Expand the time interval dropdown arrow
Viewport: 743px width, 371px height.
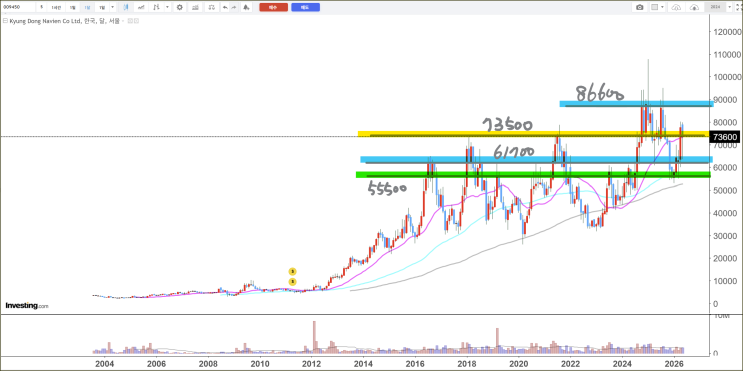pos(112,7)
